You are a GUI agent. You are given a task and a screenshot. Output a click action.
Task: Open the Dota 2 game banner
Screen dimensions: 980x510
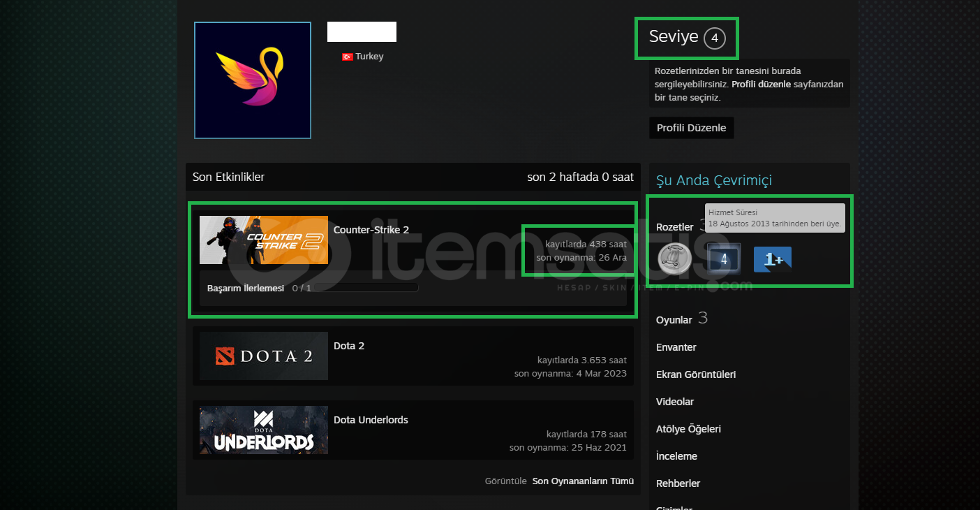tap(264, 356)
